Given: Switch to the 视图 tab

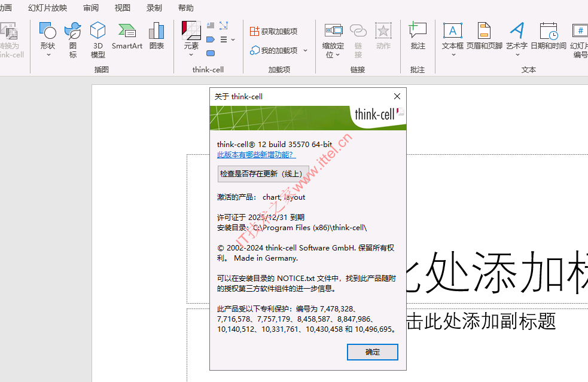Looking at the screenshot, I should pos(122,8).
